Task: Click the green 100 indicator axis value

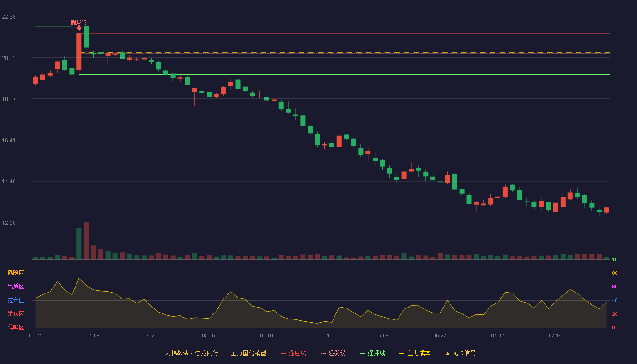Action: point(616,260)
